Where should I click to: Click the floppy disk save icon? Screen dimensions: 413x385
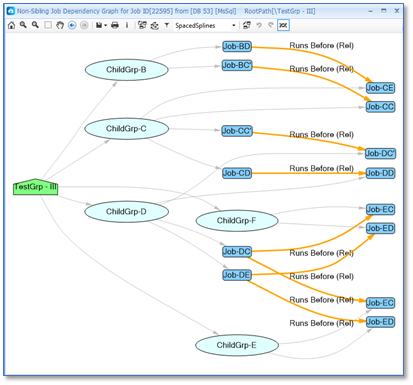point(99,25)
